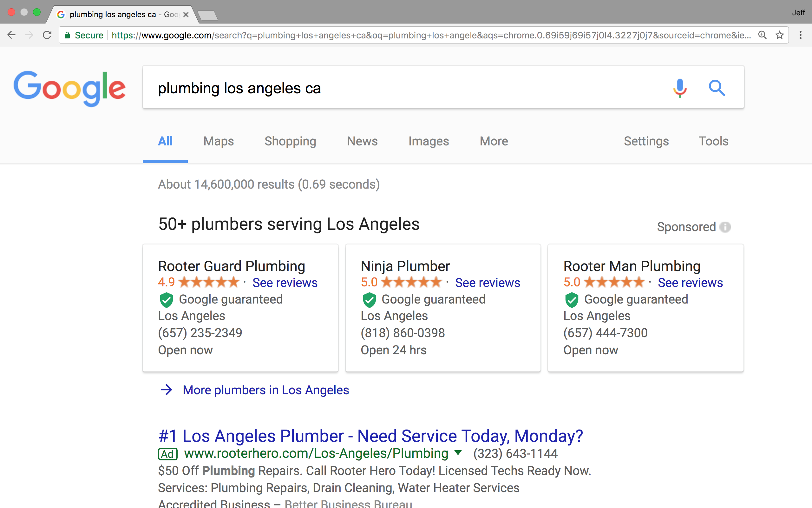The width and height of the screenshot is (812, 508).
Task: Click Ninja Plumber 5.0 star rating
Action: tap(401, 282)
